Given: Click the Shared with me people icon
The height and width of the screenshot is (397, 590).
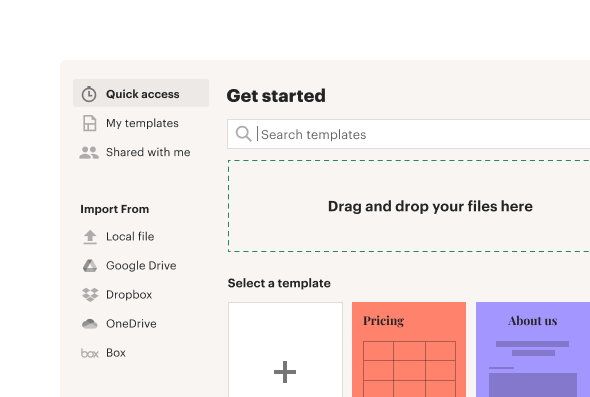Looking at the screenshot, I should tap(89, 152).
